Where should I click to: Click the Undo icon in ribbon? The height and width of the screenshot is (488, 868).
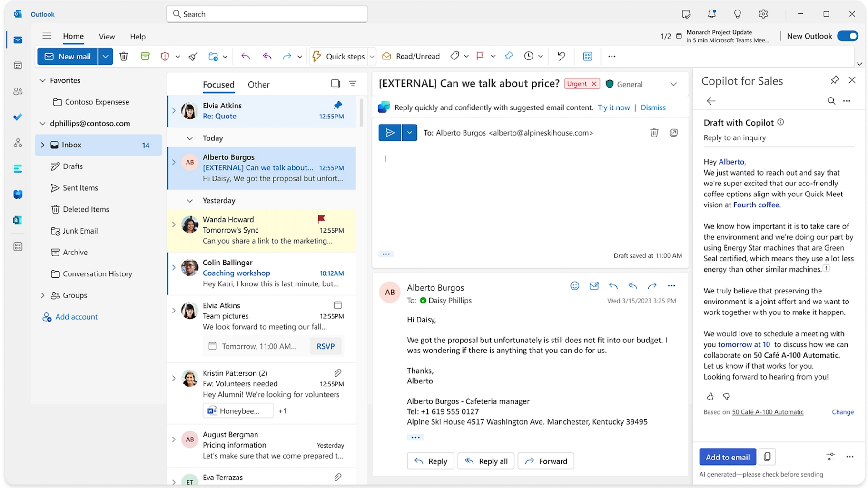click(562, 56)
